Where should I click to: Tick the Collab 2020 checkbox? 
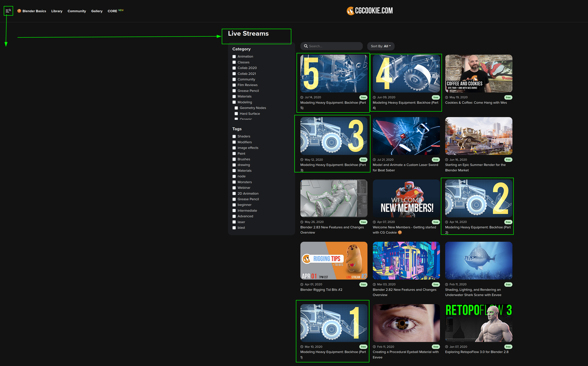coord(234,68)
